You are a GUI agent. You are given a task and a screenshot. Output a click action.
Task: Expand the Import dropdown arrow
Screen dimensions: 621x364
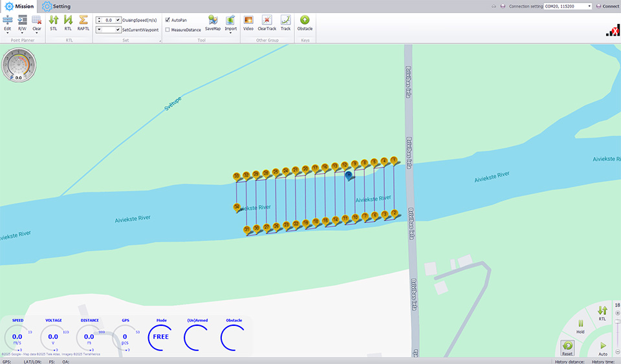[230, 33]
